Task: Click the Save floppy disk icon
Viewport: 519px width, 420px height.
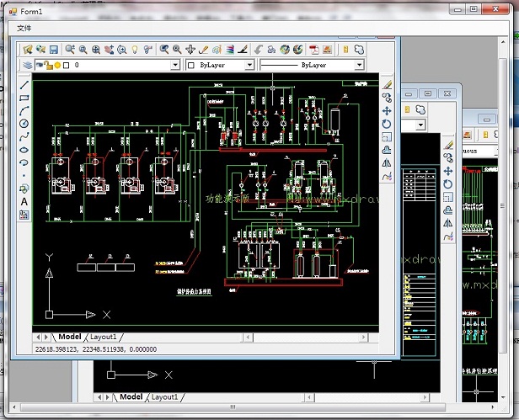Action: [53, 50]
